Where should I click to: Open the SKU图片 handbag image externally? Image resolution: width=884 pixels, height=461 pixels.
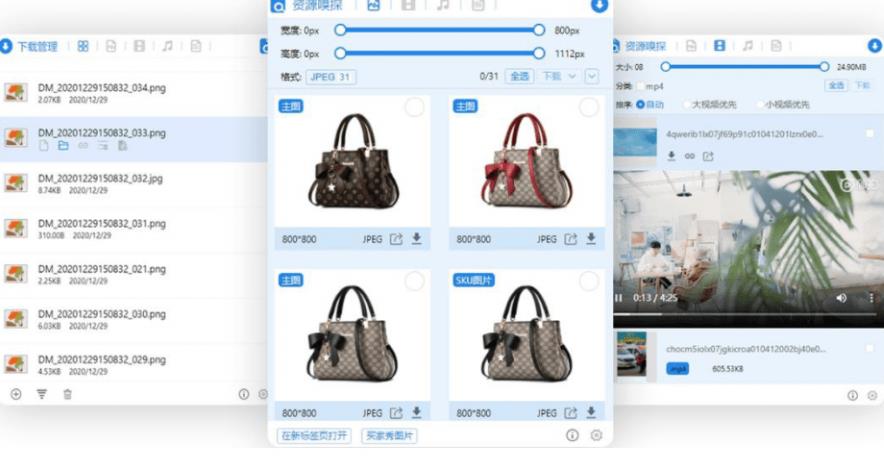point(571,413)
